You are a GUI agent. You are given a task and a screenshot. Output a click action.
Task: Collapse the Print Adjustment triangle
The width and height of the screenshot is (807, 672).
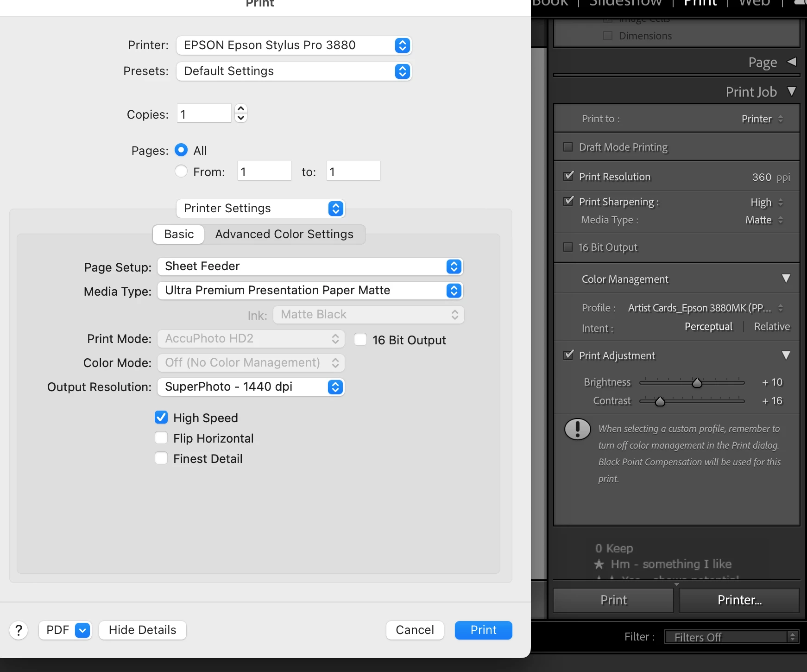(786, 355)
